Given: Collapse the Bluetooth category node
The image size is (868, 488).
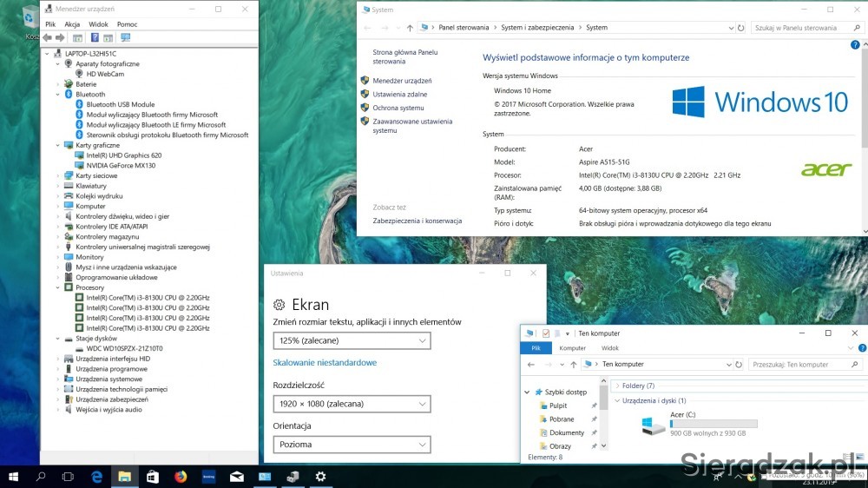Looking at the screenshot, I should point(58,94).
